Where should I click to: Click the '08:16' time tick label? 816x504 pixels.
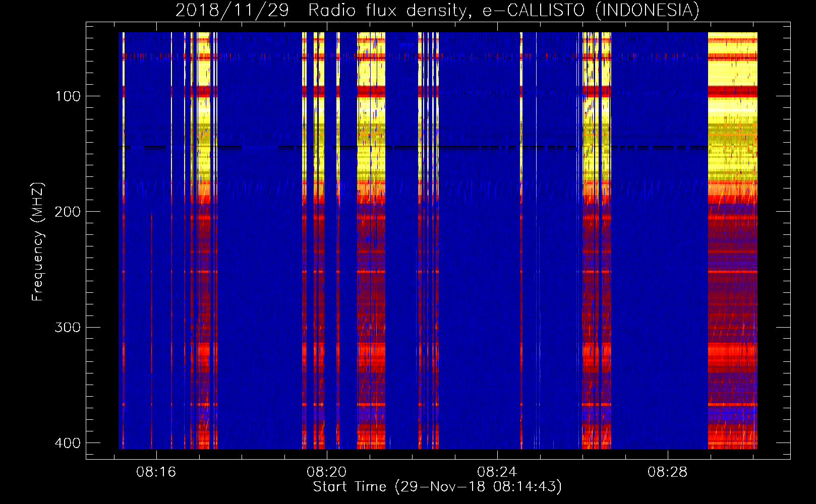tap(156, 472)
